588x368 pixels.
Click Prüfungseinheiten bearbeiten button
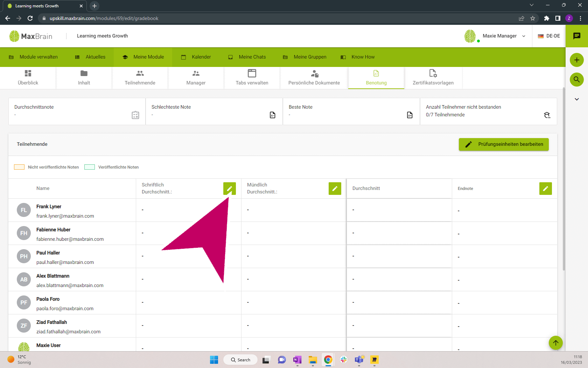(504, 144)
